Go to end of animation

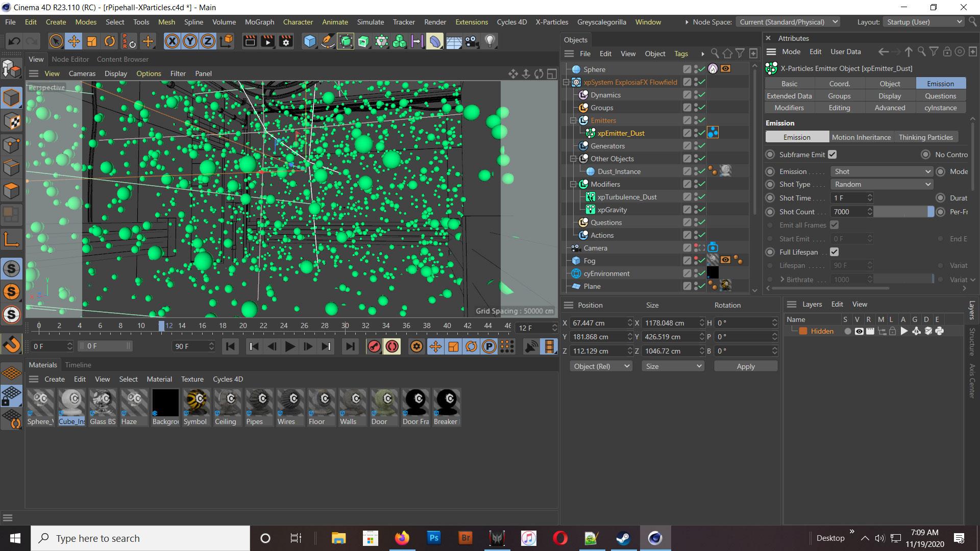coord(350,346)
